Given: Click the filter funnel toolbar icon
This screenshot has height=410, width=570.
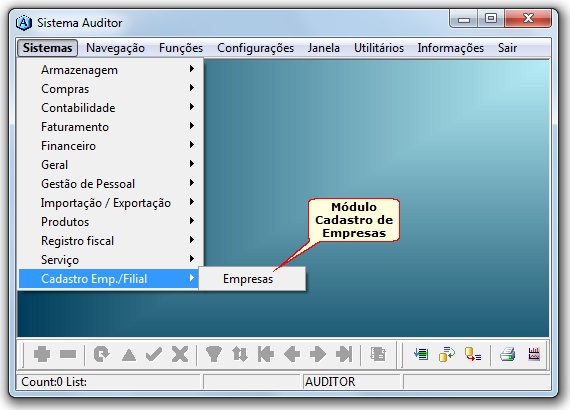Looking at the screenshot, I should point(214,354).
